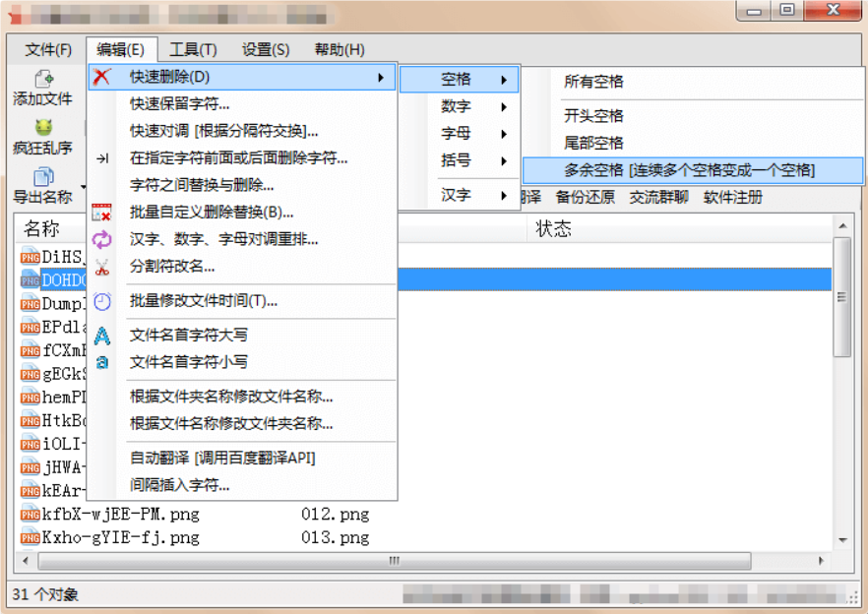Image resolution: width=868 pixels, height=614 pixels.
Task: Click the clock icon beside 批量修改文件时间
Action: pos(102,301)
